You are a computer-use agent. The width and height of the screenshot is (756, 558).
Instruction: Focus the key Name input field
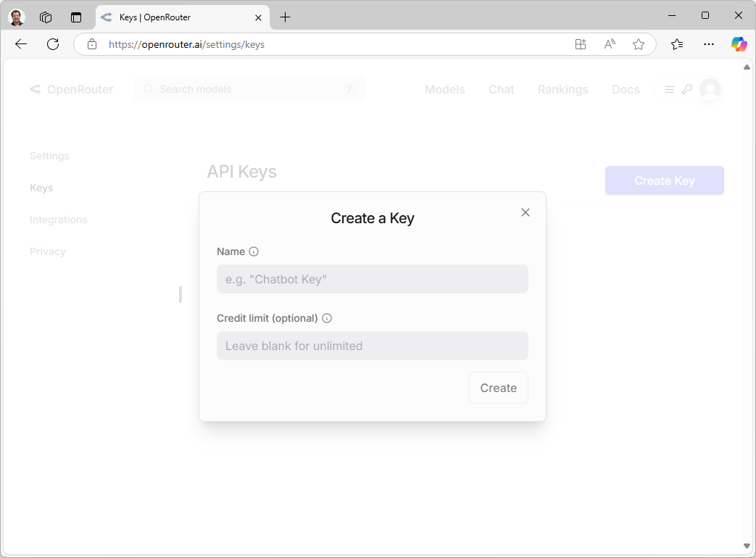(373, 279)
